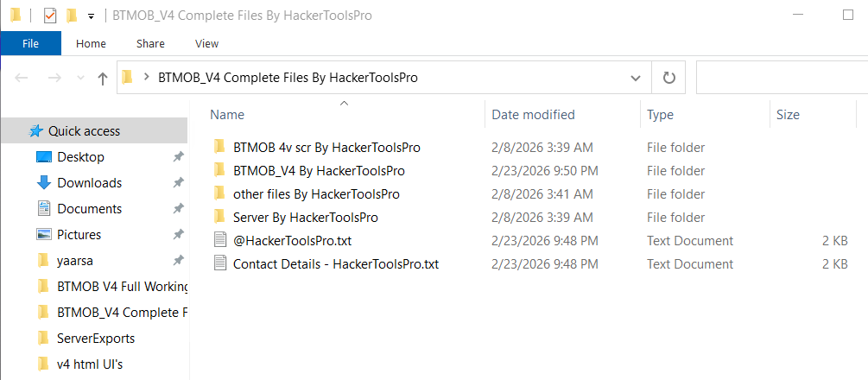Click the Forward navigation arrow
868x380 pixels.
[54, 78]
